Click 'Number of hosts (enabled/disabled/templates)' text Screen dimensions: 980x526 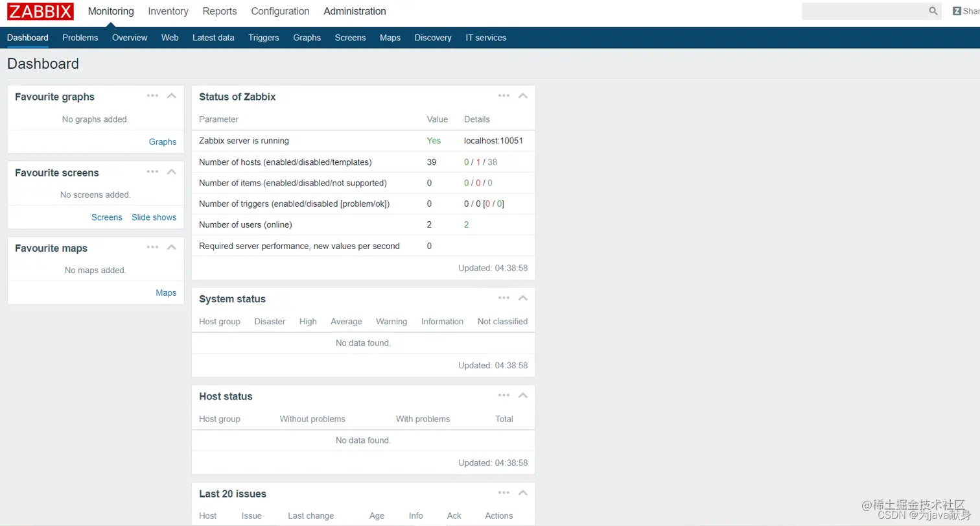click(285, 162)
